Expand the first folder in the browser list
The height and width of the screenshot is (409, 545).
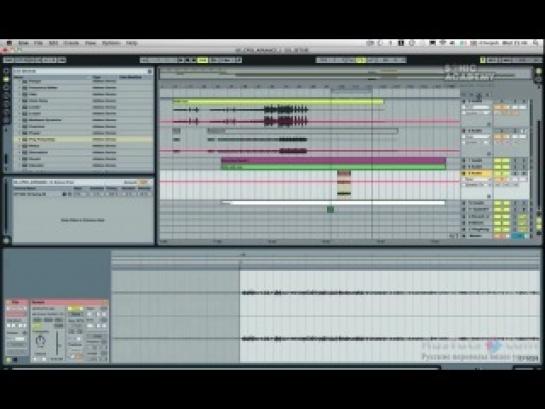point(19,81)
